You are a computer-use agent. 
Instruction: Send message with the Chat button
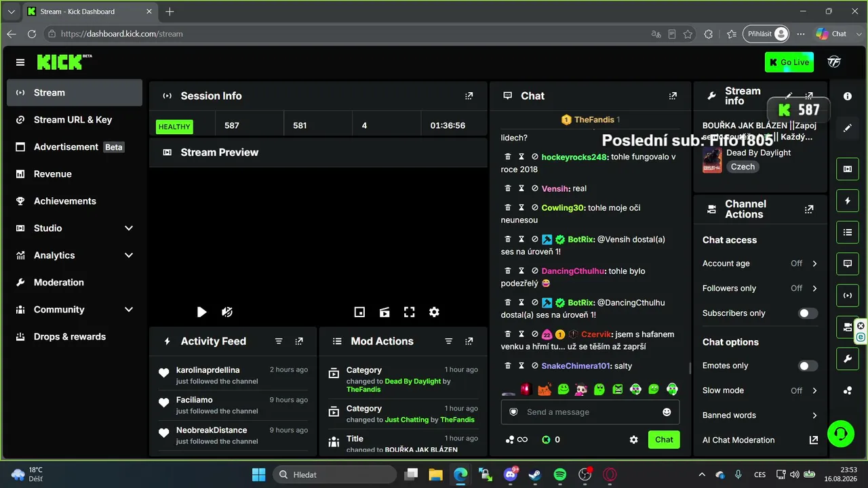pos(664,440)
